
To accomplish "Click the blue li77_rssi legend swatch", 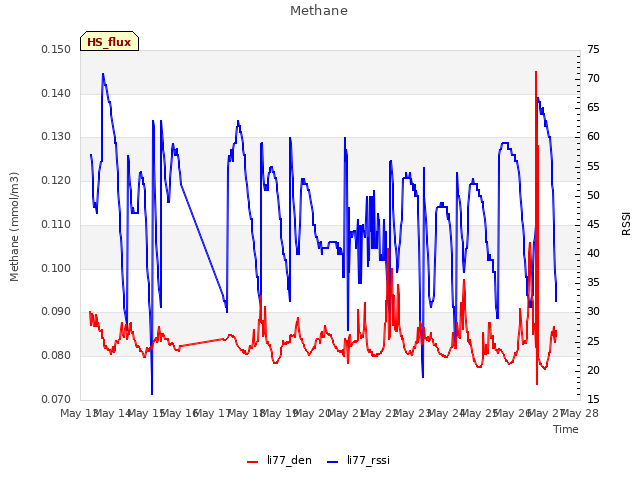I will [333, 462].
